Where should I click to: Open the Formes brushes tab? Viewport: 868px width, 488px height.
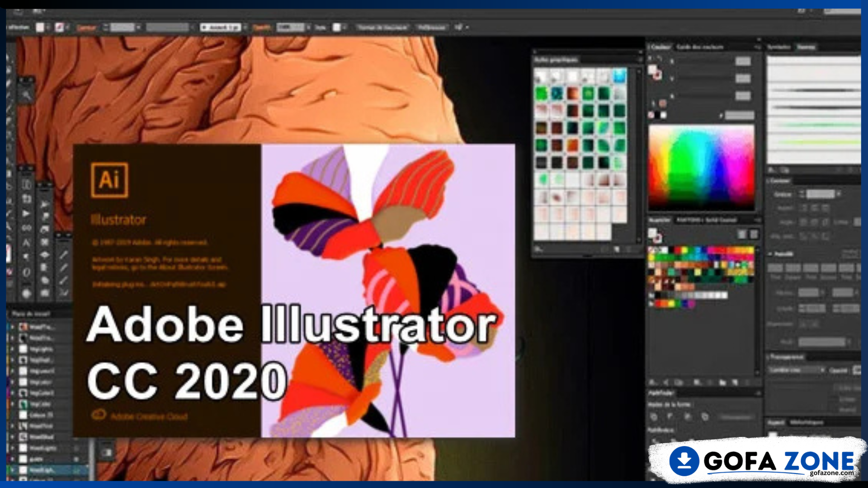point(806,47)
